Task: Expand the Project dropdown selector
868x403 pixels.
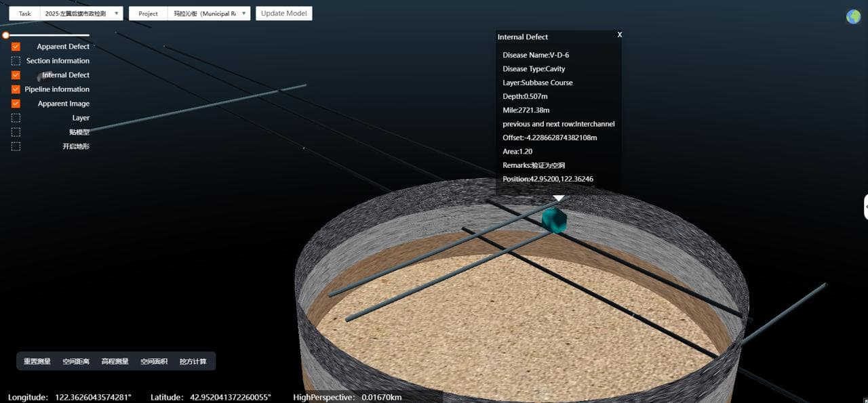Action: pos(209,14)
